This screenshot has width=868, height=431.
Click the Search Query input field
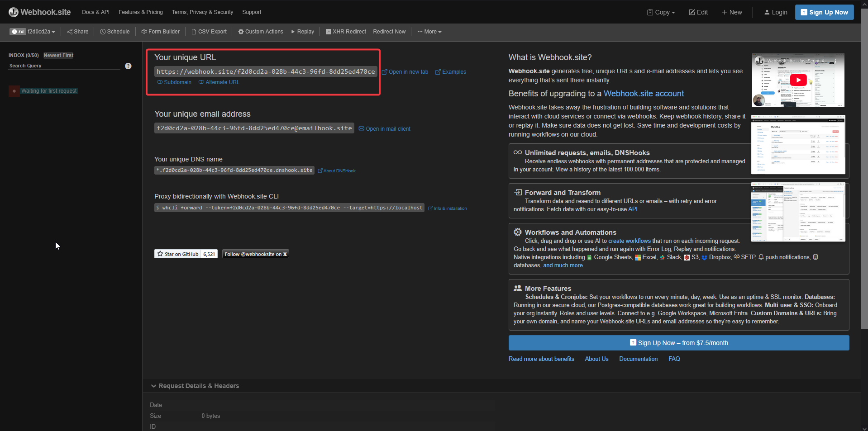64,66
